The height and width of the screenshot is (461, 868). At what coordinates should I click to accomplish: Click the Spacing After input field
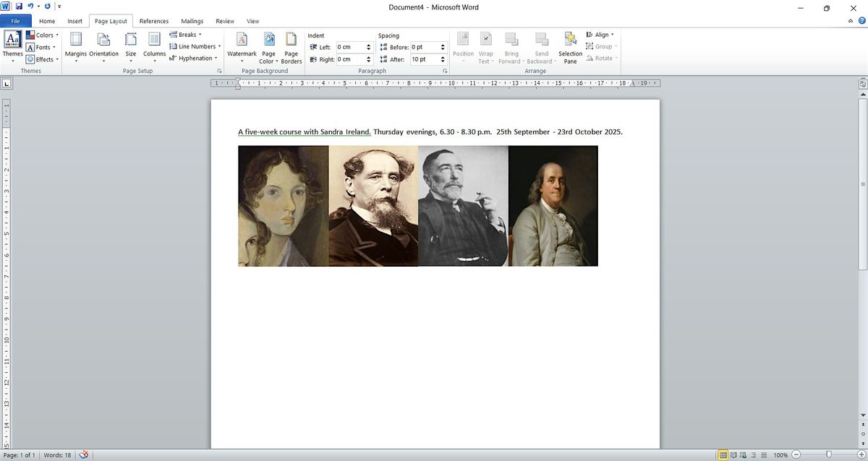(x=423, y=59)
